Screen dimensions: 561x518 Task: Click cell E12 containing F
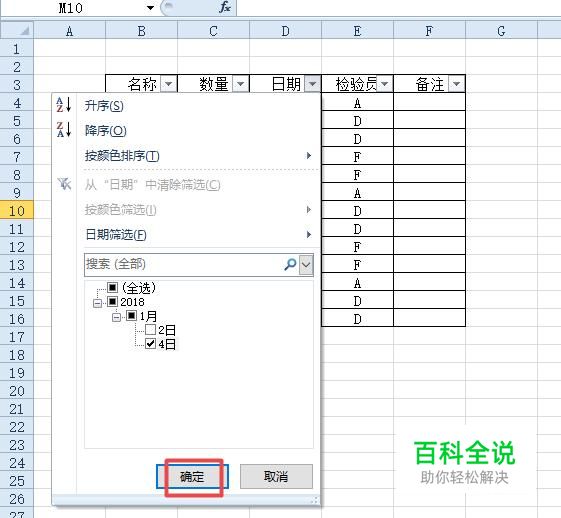pyautogui.click(x=357, y=246)
